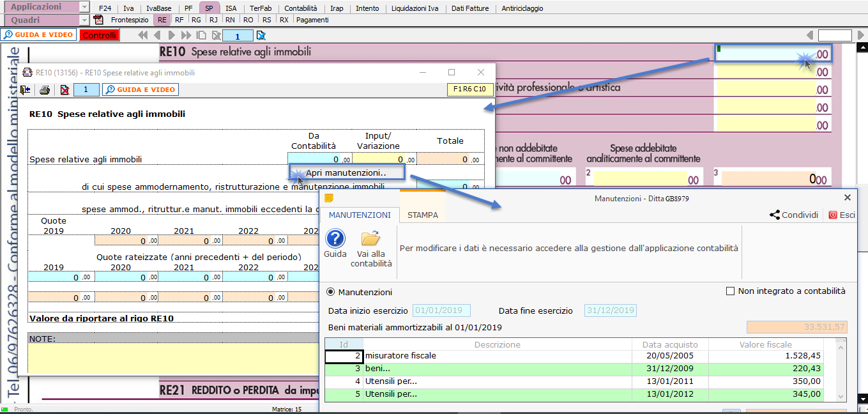The width and height of the screenshot is (868, 414).
Task: Click the value cell 345,00
Action: pos(766,394)
